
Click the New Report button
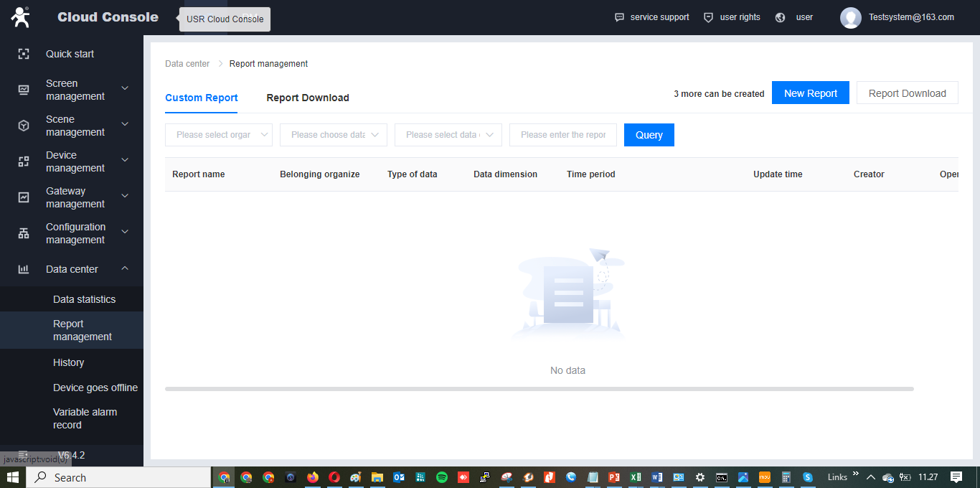point(810,93)
